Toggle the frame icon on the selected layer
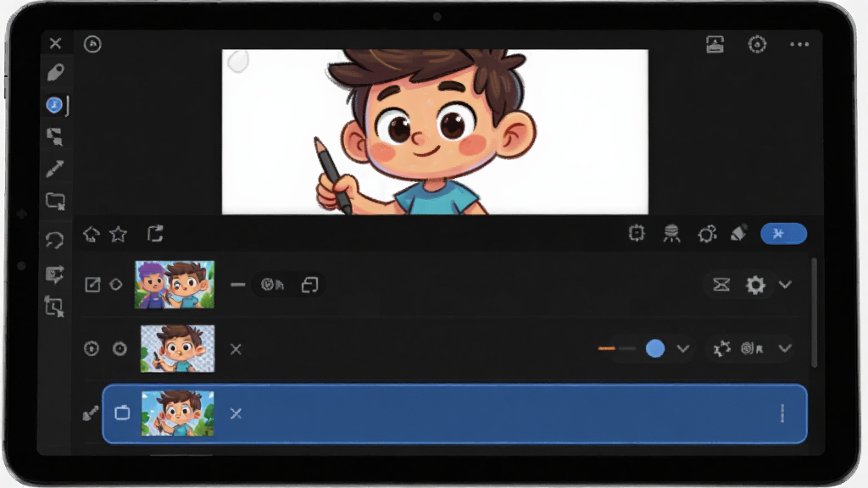Viewport: 868px width, 488px height. pyautogui.click(x=122, y=413)
